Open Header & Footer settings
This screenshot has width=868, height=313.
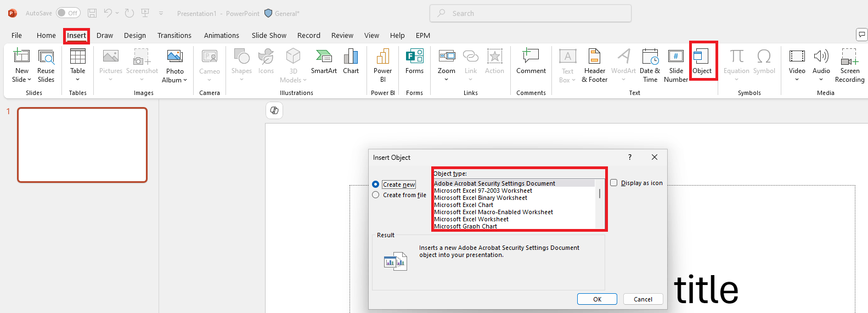594,65
